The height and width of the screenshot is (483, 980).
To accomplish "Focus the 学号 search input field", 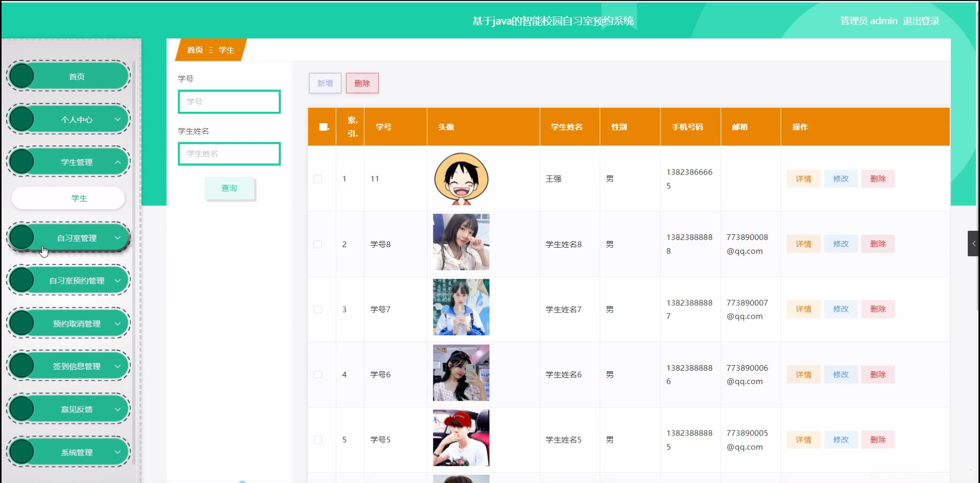I will click(x=229, y=102).
